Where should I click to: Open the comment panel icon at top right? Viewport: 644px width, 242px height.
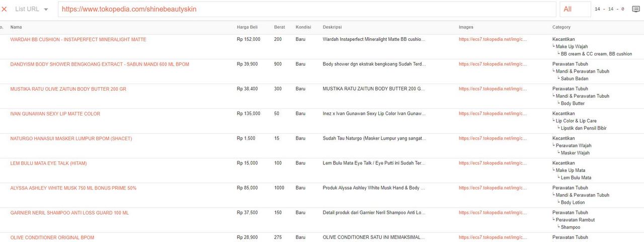[636, 9]
